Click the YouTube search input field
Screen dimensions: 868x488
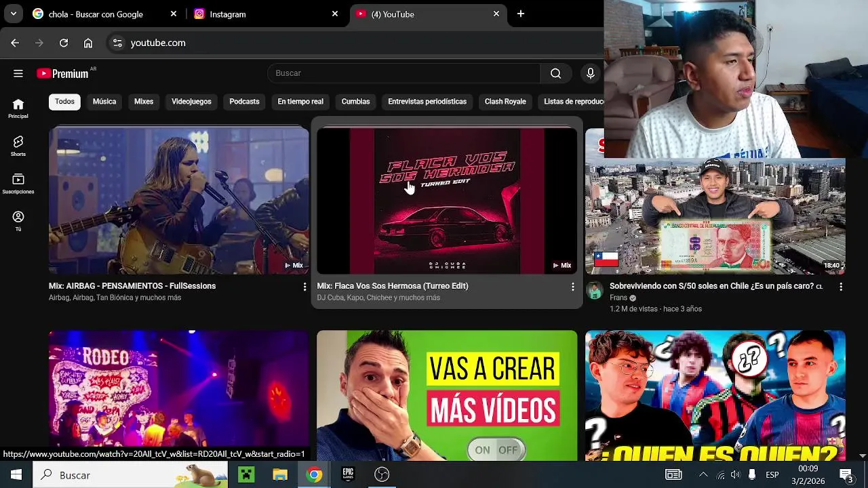click(403, 73)
